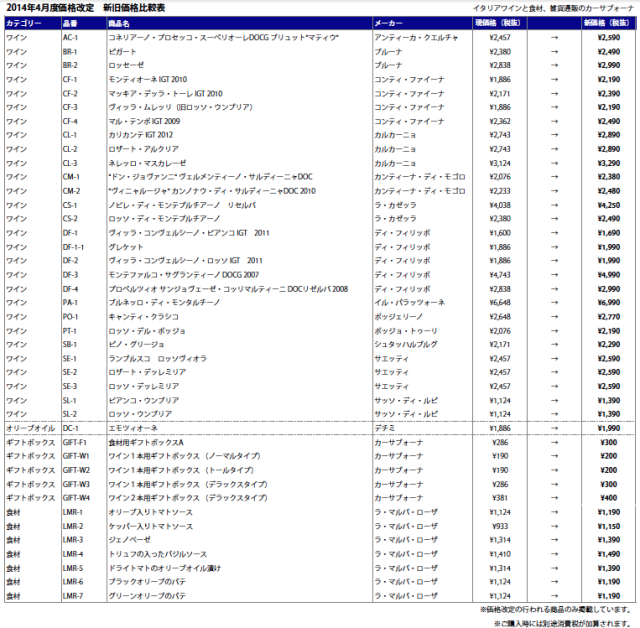Screen dimensions: 640x628
Task: Click the current price '¥4,038'
Action: [500, 205]
